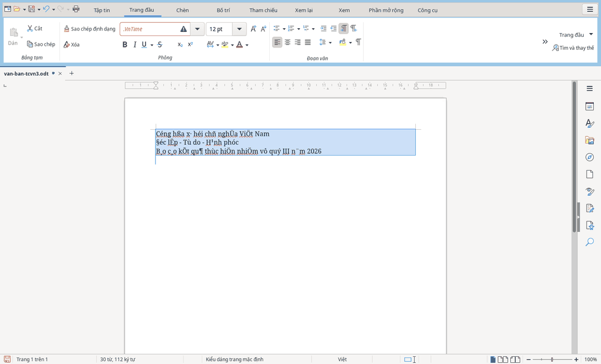Toggle Strikethrough formatting
The height and width of the screenshot is (364, 601).
click(160, 44)
